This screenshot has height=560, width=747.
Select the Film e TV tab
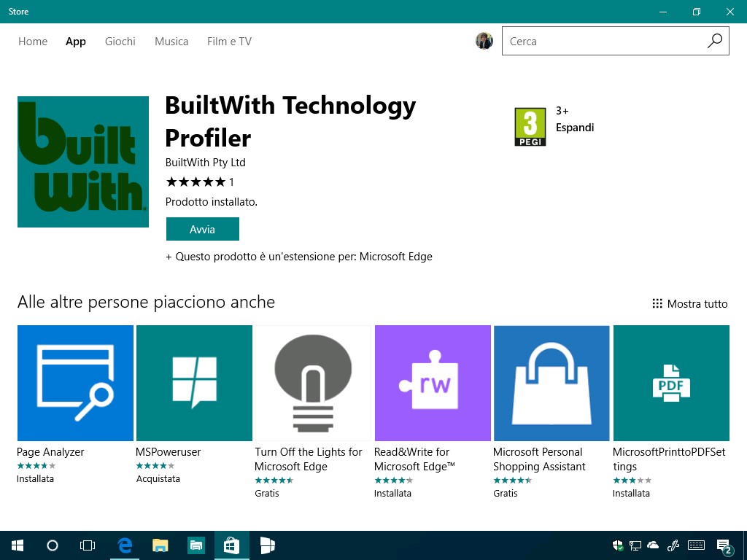[229, 42]
